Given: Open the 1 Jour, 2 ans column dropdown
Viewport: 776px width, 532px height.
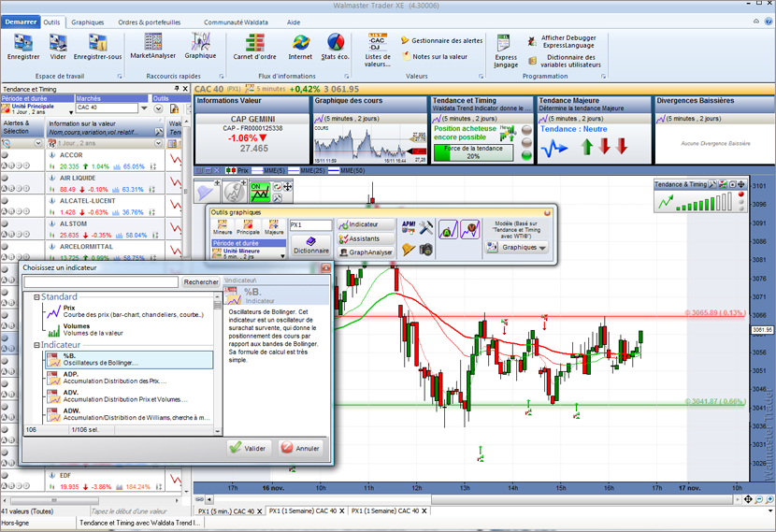Looking at the screenshot, I should [x=158, y=143].
